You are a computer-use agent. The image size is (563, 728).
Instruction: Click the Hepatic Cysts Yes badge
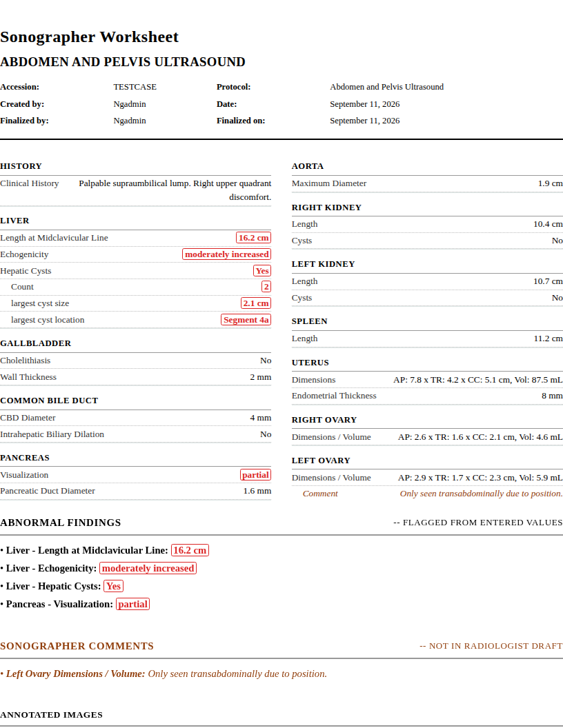[262, 271]
